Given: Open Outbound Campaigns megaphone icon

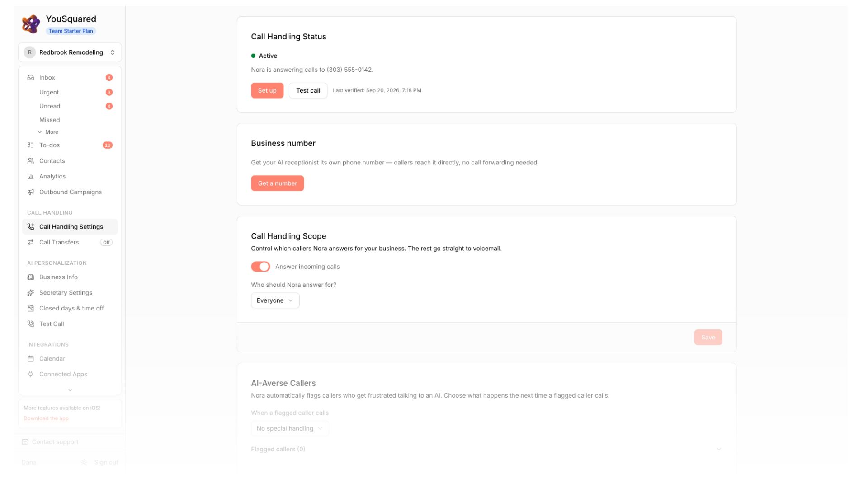Looking at the screenshot, I should click(31, 192).
